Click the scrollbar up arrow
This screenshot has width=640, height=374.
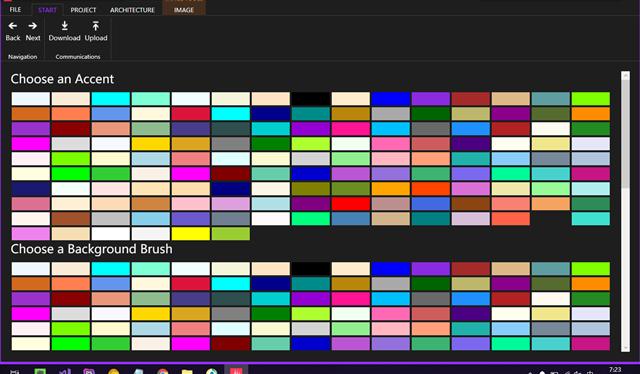625,75
